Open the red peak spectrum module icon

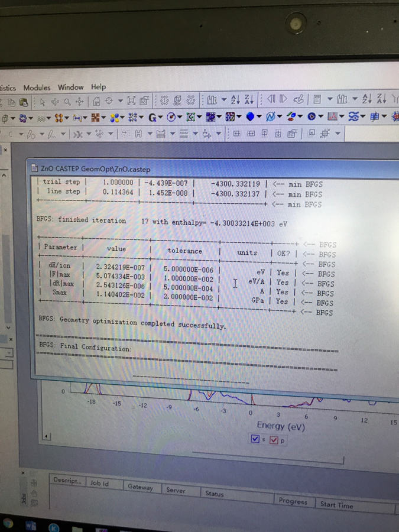332,116
